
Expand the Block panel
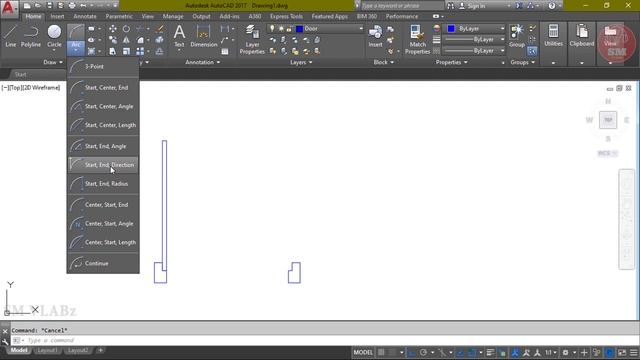point(384,62)
